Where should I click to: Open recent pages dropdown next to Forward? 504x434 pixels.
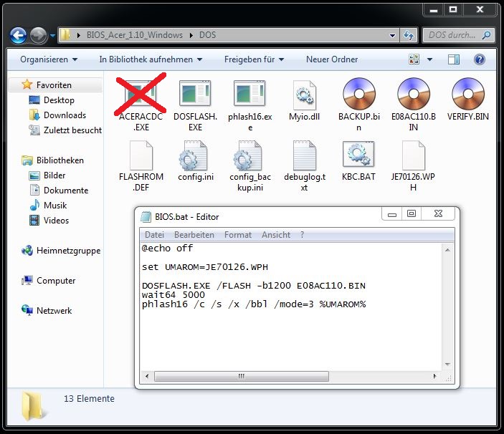[x=53, y=35]
